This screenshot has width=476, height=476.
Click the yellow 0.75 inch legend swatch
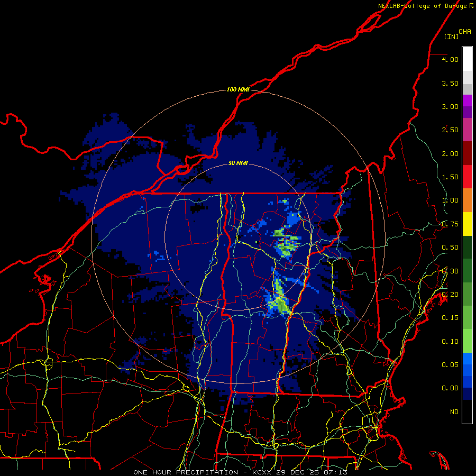467,224
